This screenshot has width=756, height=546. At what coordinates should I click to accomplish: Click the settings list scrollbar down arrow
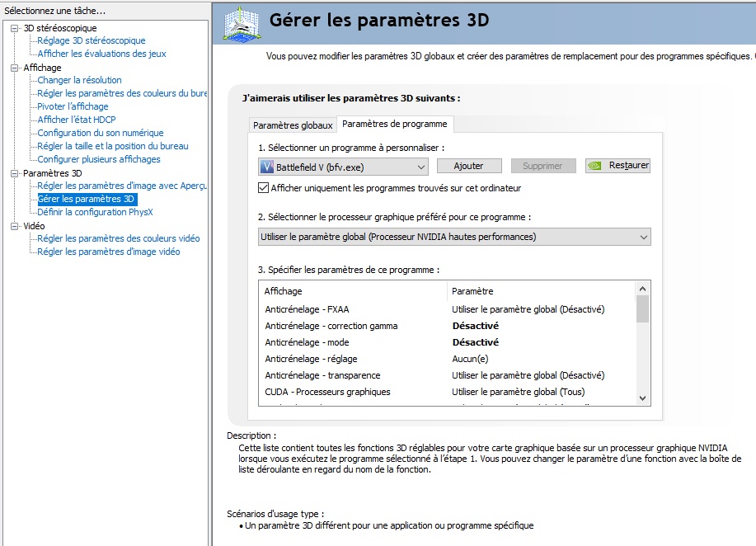643,398
